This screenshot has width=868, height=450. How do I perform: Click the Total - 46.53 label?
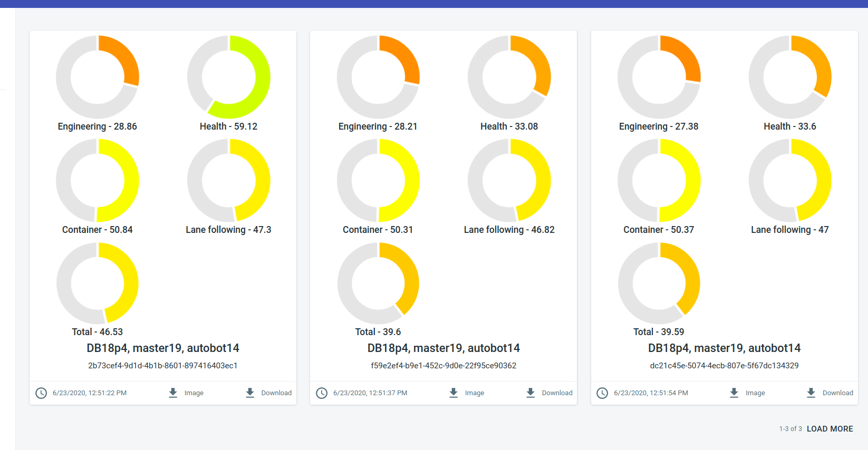click(98, 332)
